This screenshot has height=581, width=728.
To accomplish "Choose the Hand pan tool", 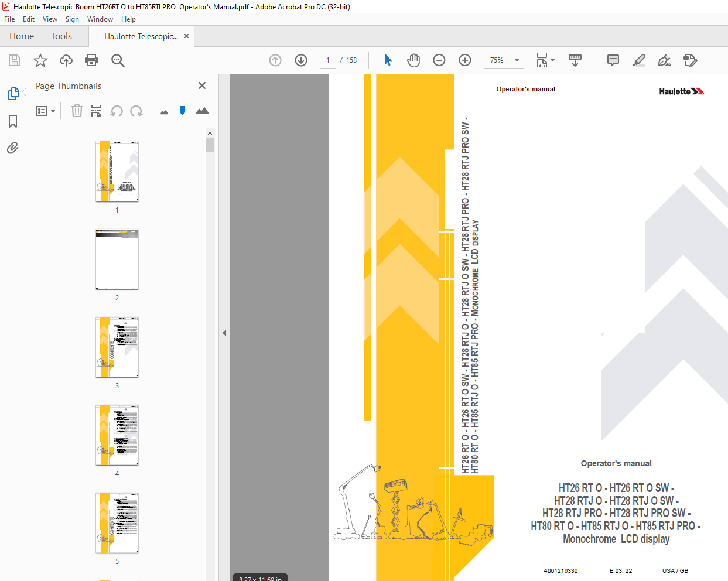I will pyautogui.click(x=413, y=60).
